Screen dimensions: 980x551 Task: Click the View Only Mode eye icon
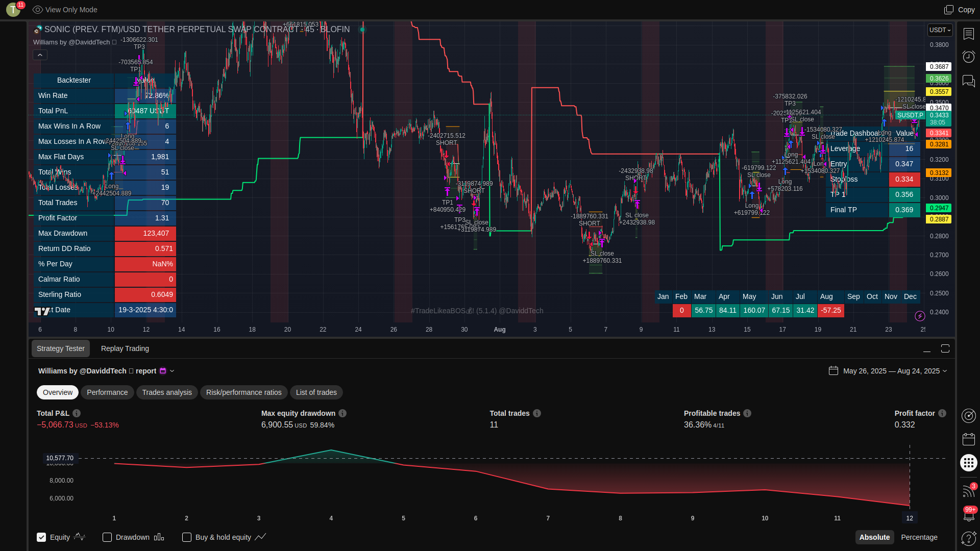point(37,10)
